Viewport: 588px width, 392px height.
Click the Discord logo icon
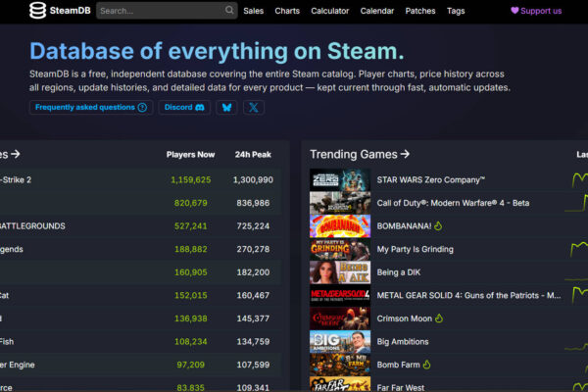click(200, 107)
